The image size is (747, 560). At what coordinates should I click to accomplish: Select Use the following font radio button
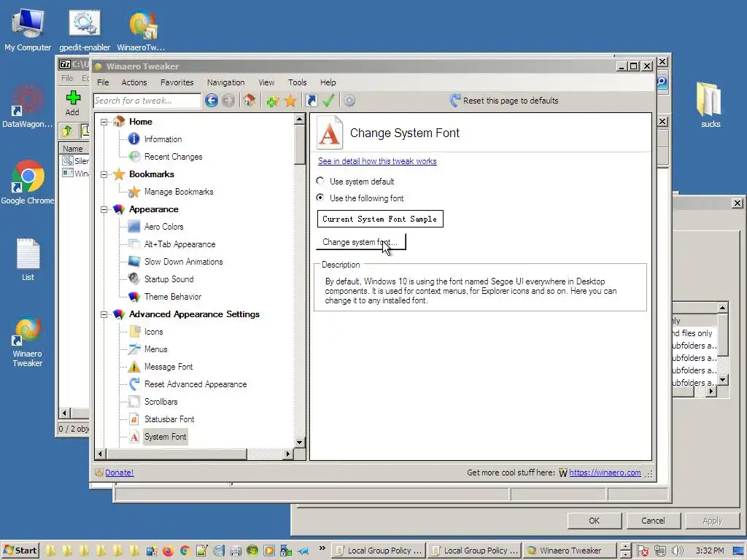coord(320,197)
